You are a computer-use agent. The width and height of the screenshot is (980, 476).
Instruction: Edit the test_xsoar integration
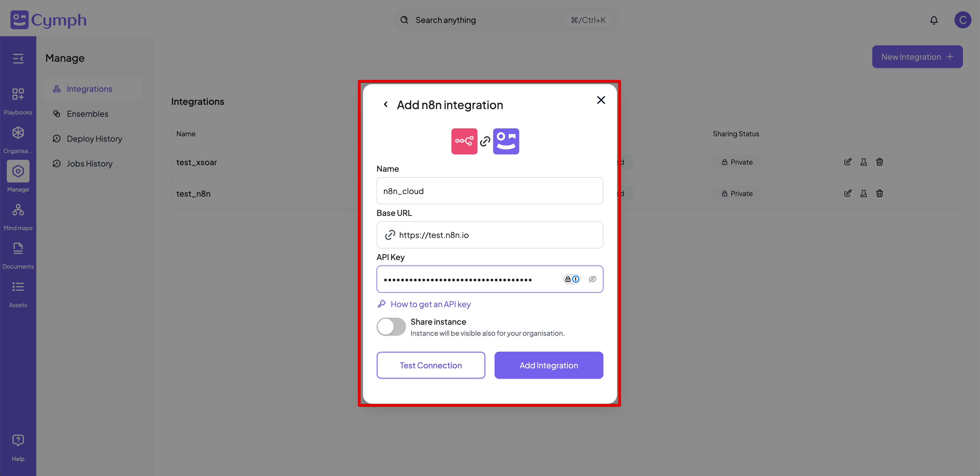click(x=848, y=161)
